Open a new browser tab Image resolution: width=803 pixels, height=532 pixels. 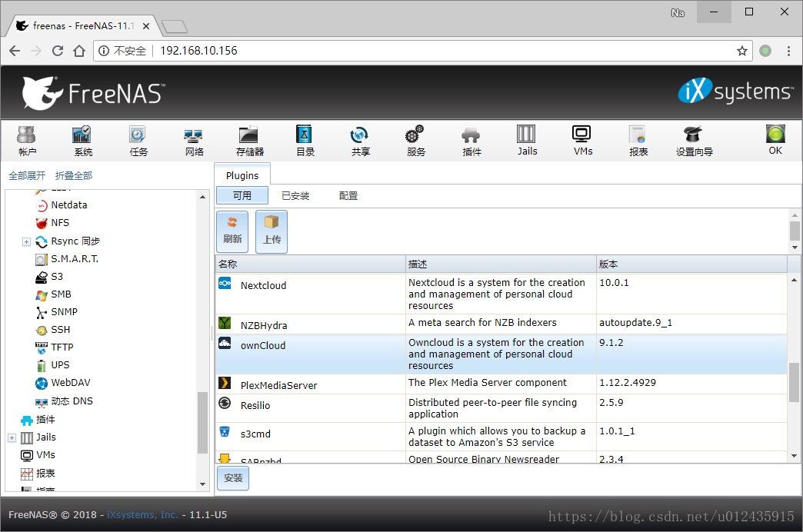[174, 27]
